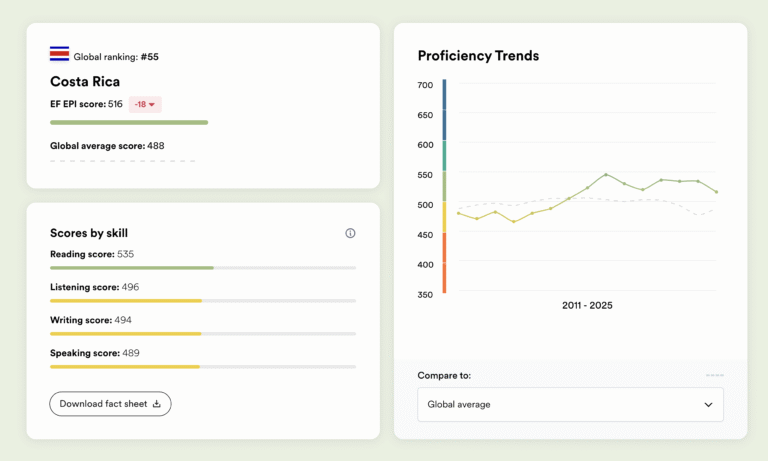This screenshot has height=461, width=768.
Task: Click the Global ranking #55 text
Action: [116, 57]
